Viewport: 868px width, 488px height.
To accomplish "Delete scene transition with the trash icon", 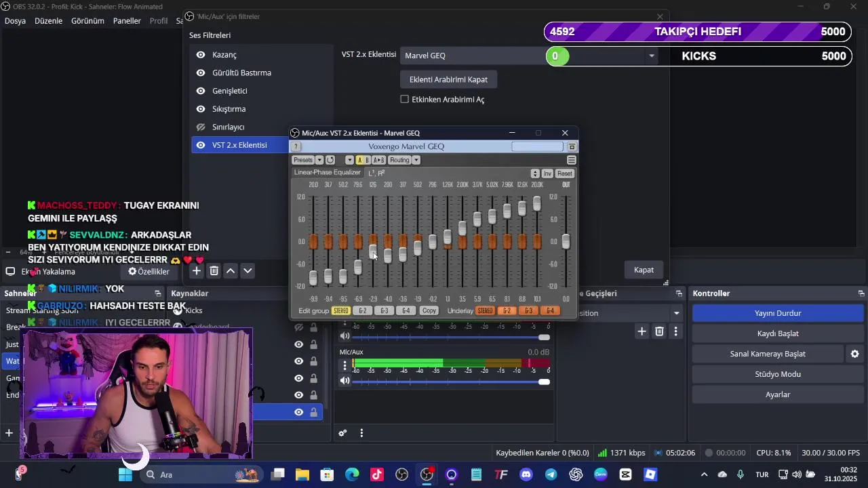I will tap(659, 331).
